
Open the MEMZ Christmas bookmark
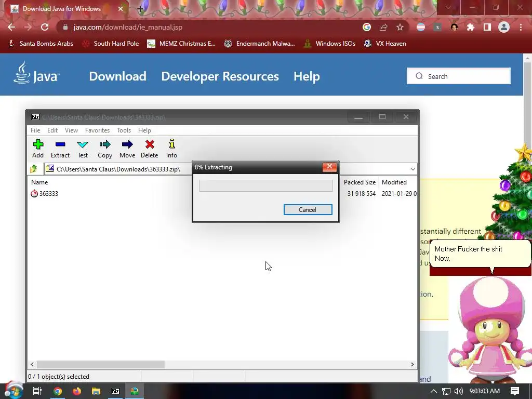pyautogui.click(x=181, y=44)
